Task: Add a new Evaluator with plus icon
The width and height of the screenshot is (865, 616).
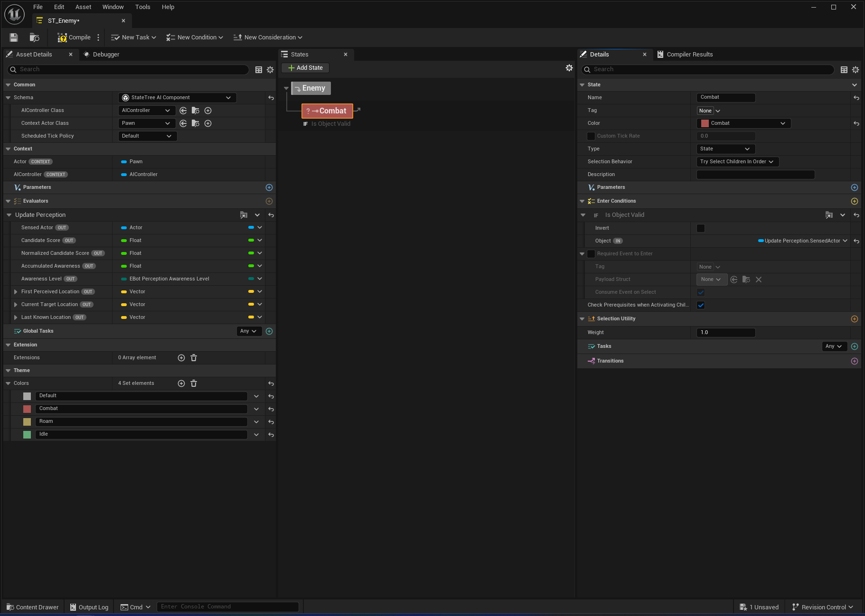Action: (269, 201)
